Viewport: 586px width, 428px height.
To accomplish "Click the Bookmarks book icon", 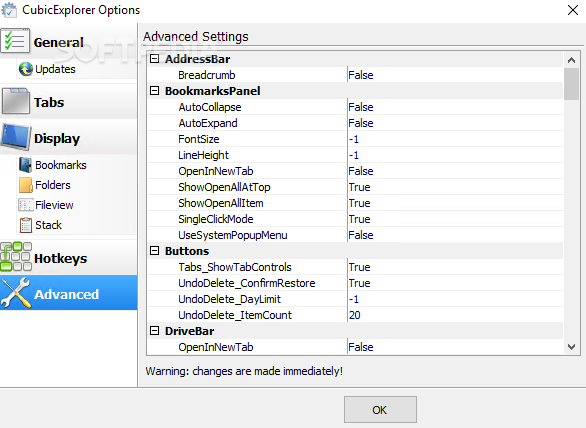I will point(25,165).
